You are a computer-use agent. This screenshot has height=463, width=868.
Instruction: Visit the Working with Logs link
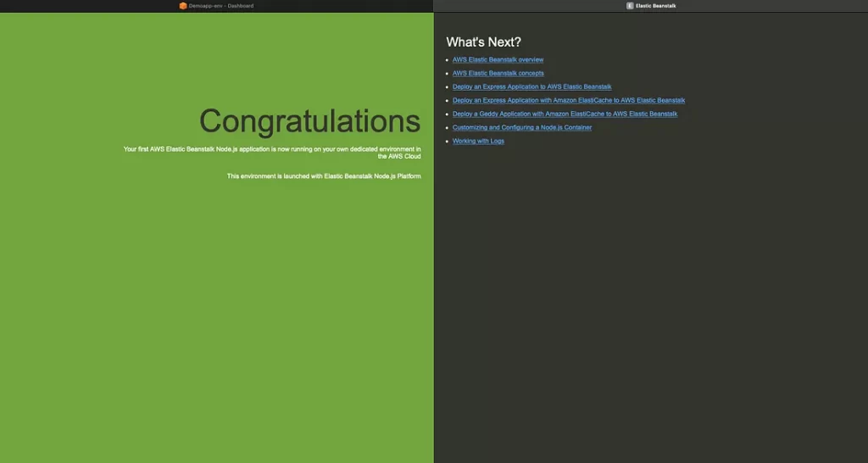point(478,142)
